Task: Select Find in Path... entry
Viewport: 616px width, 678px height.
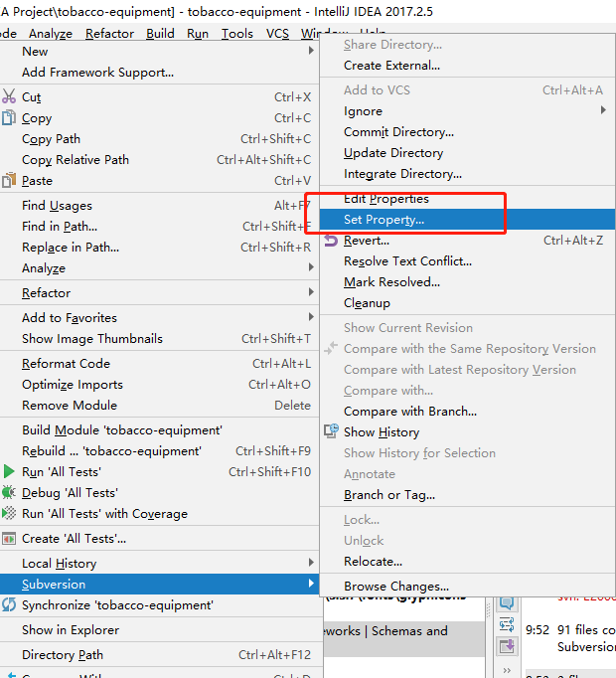Action: (159, 226)
